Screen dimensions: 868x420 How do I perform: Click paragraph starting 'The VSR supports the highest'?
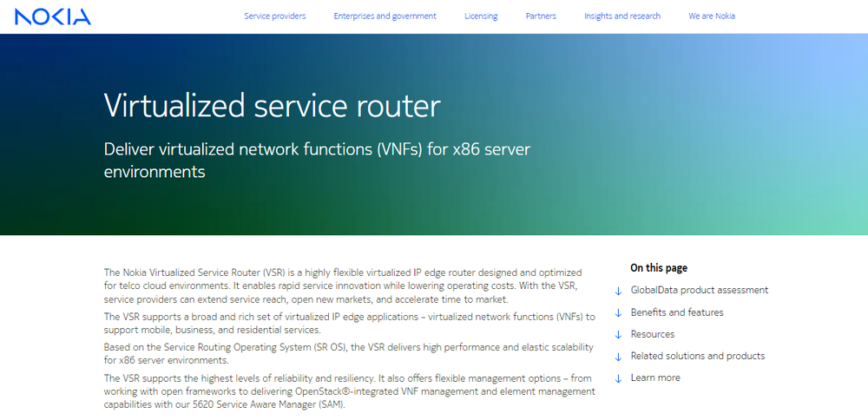point(349,391)
